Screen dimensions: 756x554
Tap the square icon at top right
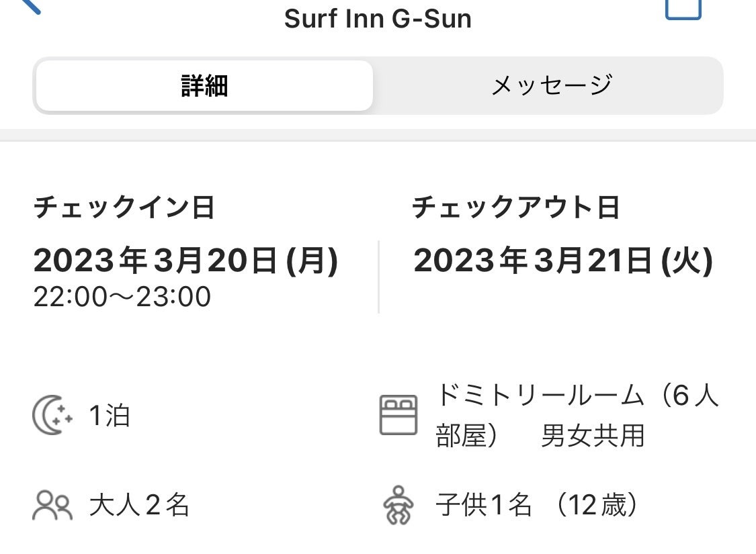click(x=683, y=8)
